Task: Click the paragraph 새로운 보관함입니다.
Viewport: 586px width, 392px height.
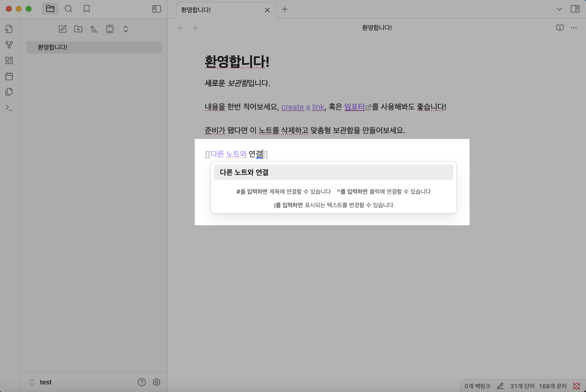Action: click(x=237, y=83)
